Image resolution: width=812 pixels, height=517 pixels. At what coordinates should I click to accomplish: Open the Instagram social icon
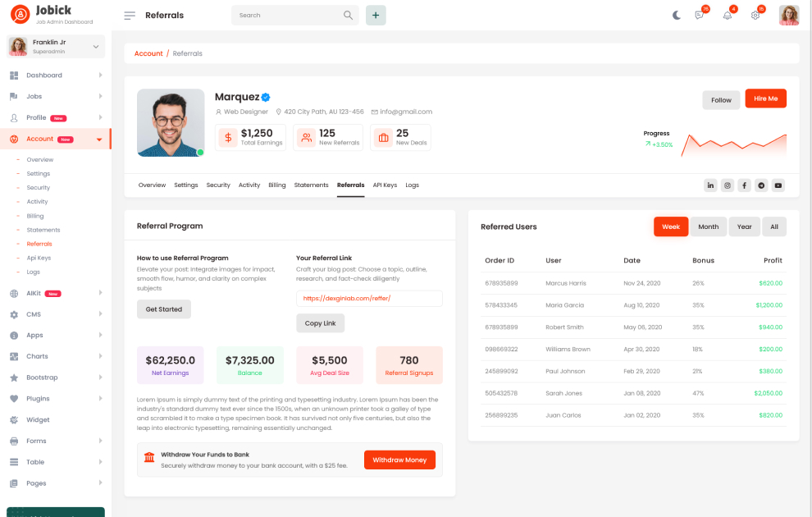728,185
